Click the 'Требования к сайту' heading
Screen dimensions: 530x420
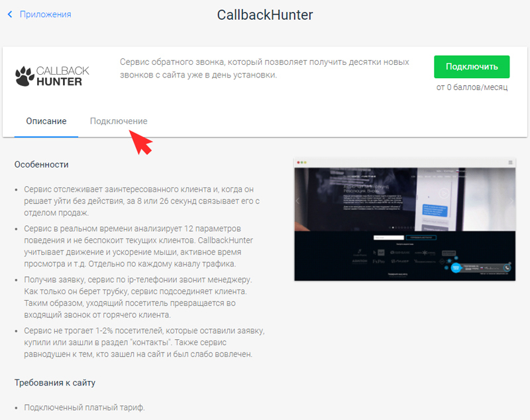55,382
